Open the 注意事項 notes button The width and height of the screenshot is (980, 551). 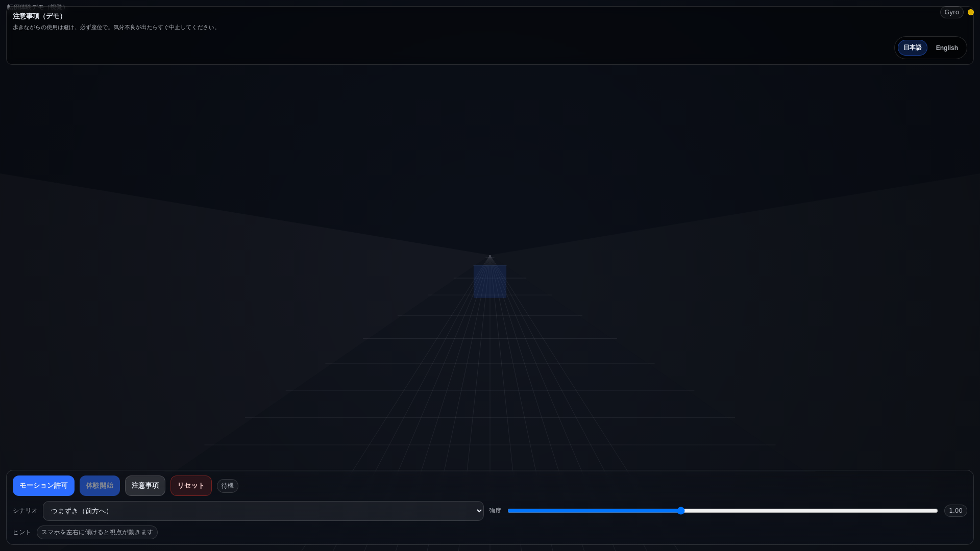[145, 486]
